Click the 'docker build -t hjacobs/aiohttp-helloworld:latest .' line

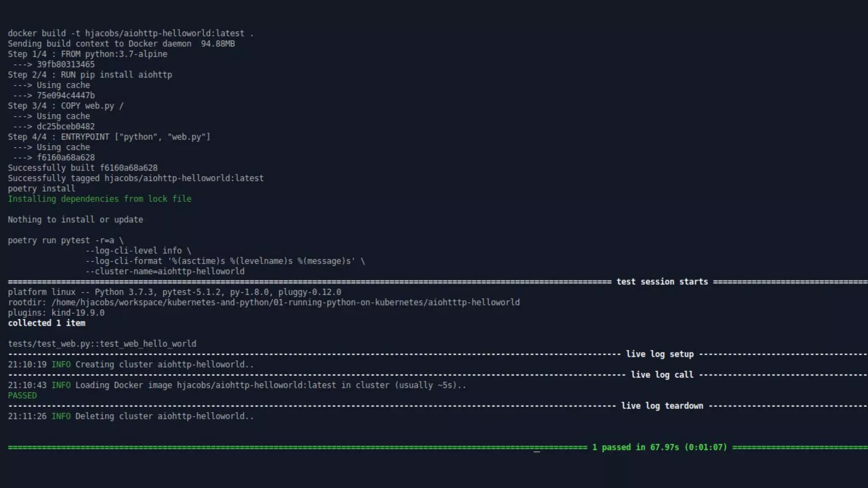coord(131,33)
